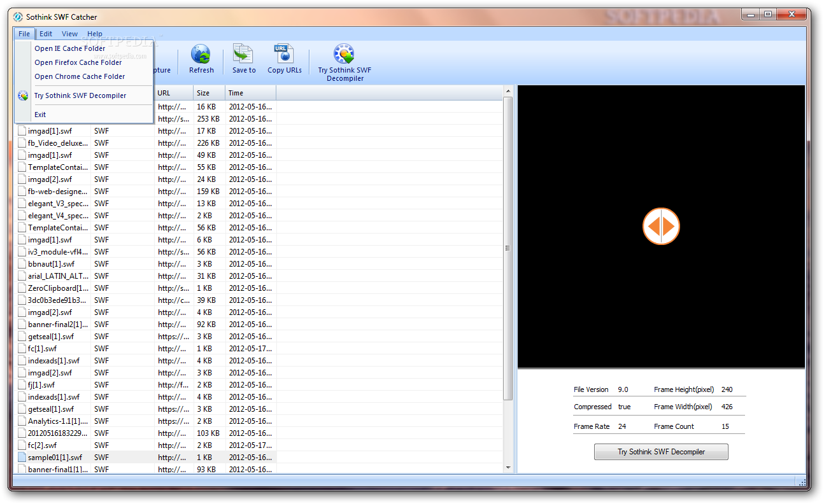Open the File menu

click(x=24, y=34)
